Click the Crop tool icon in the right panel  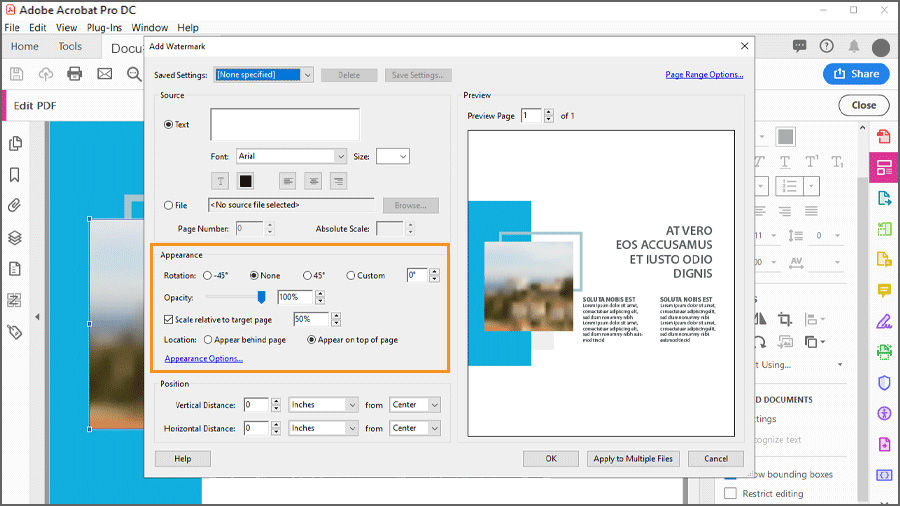[785, 319]
